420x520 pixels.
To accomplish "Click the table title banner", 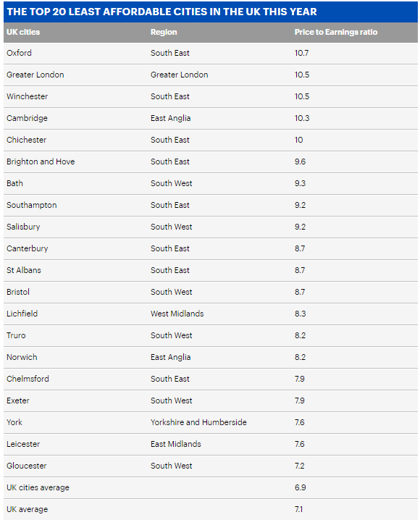I will (211, 12).
